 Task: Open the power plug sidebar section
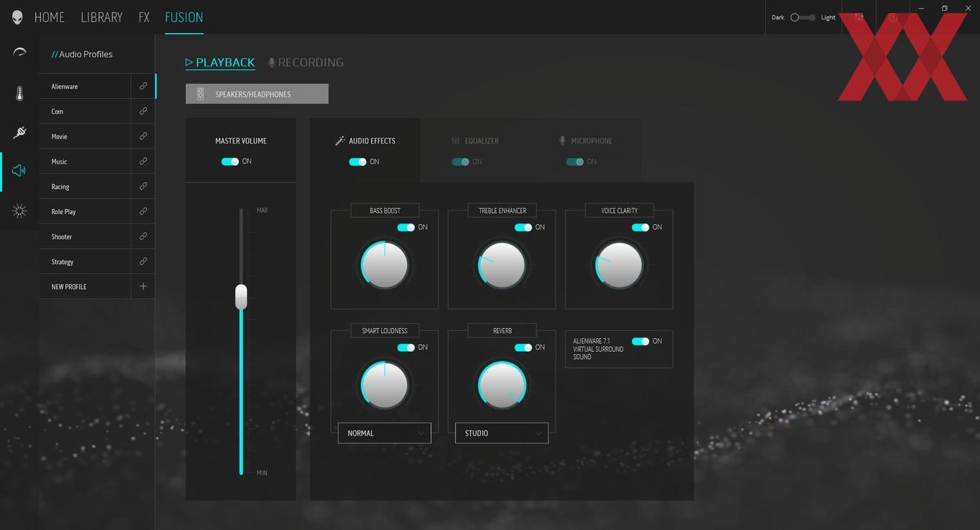coord(19,132)
